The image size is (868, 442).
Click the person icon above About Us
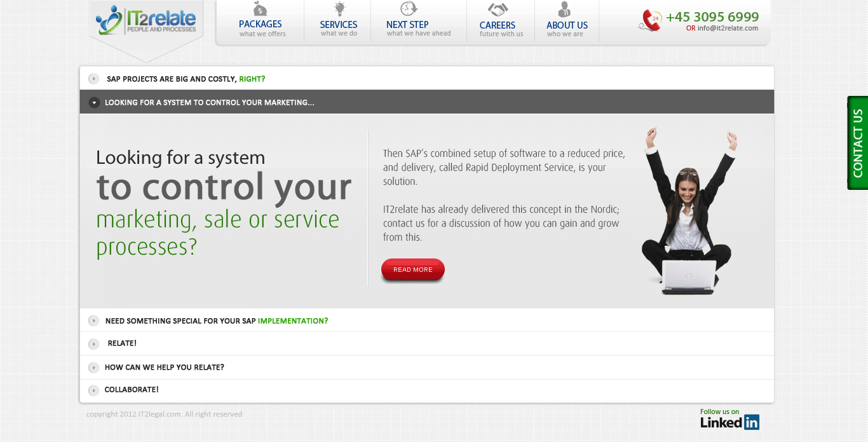pos(564,10)
